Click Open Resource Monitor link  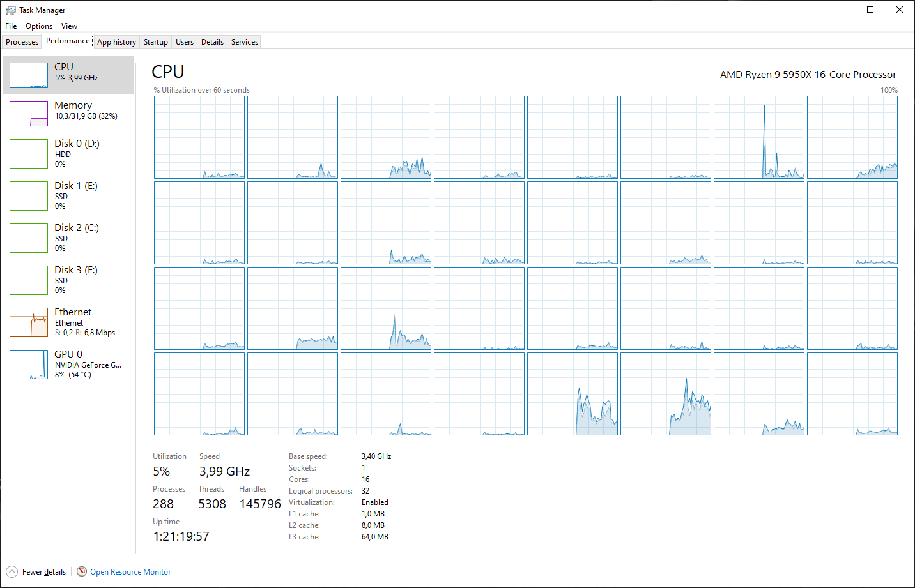[x=130, y=572]
